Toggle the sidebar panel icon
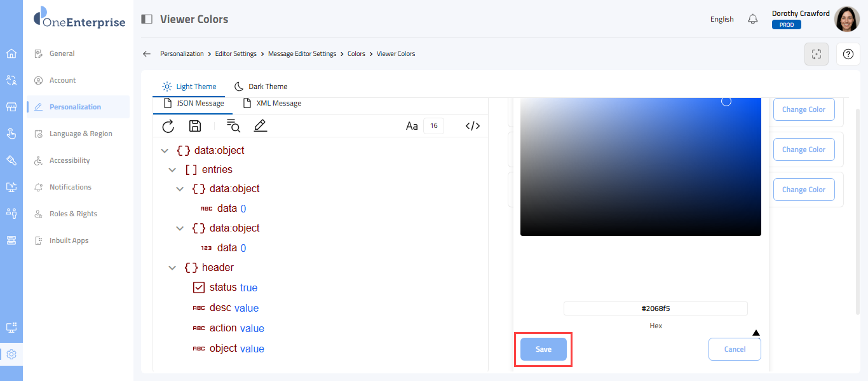Viewport: 868px width, 381px height. pyautogui.click(x=147, y=19)
